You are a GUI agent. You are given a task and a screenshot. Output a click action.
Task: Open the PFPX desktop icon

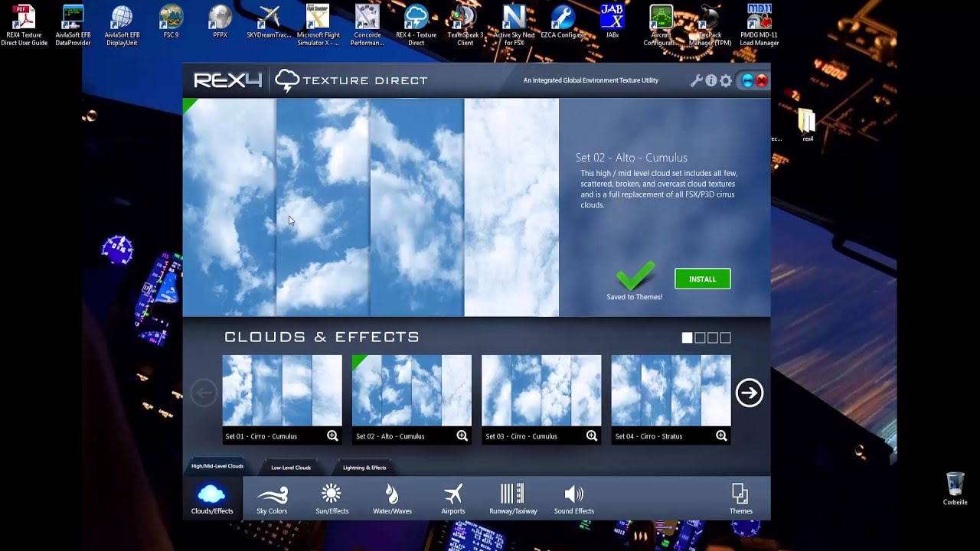tap(220, 21)
